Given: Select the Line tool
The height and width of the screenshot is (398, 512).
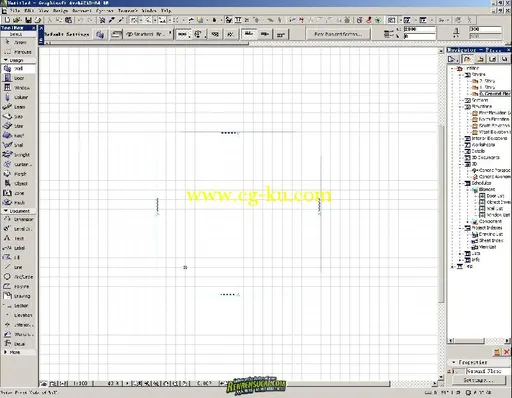Looking at the screenshot, I should point(19,267).
